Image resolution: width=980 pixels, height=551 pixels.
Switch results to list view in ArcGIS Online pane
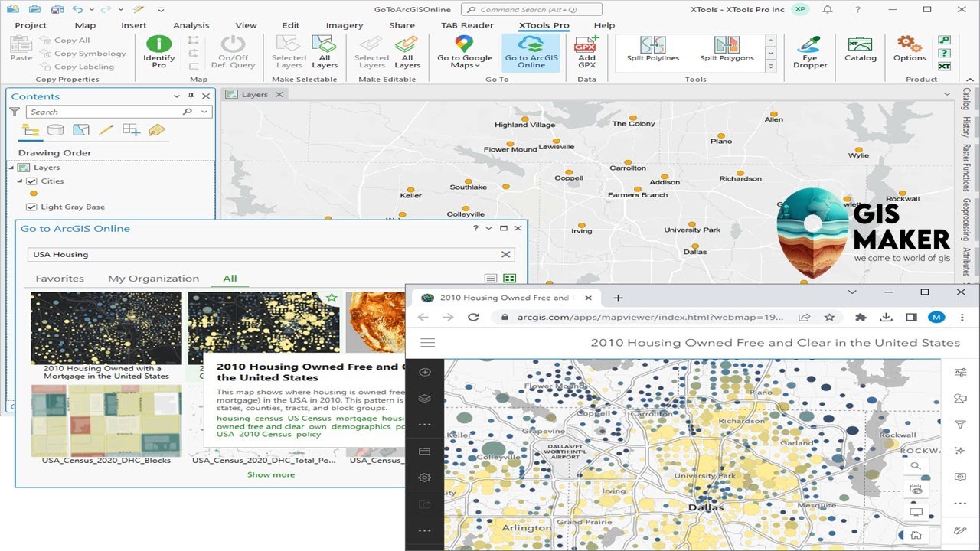(491, 279)
